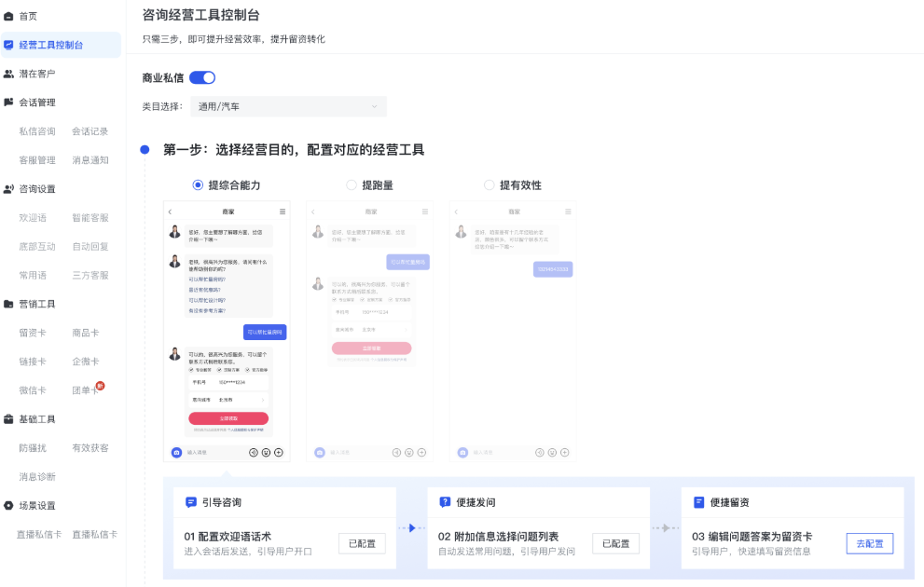This screenshot has height=587, width=924.
Task: Open 团单卡 marketing tool
Action: tap(86, 390)
